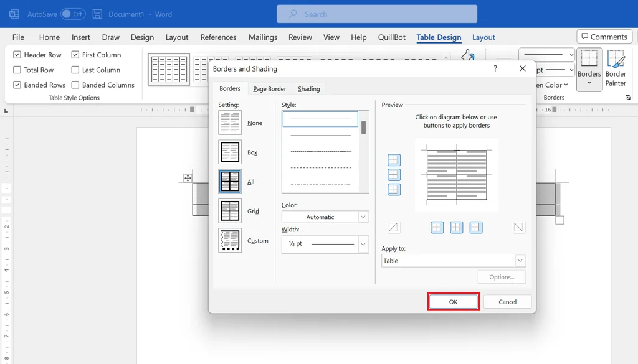
Task: Click the Border Painter icon
Action: (616, 59)
